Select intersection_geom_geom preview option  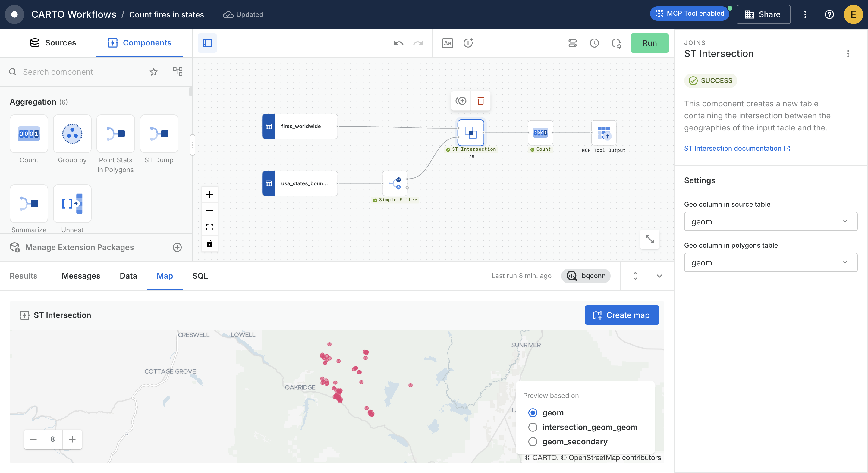pyautogui.click(x=533, y=427)
